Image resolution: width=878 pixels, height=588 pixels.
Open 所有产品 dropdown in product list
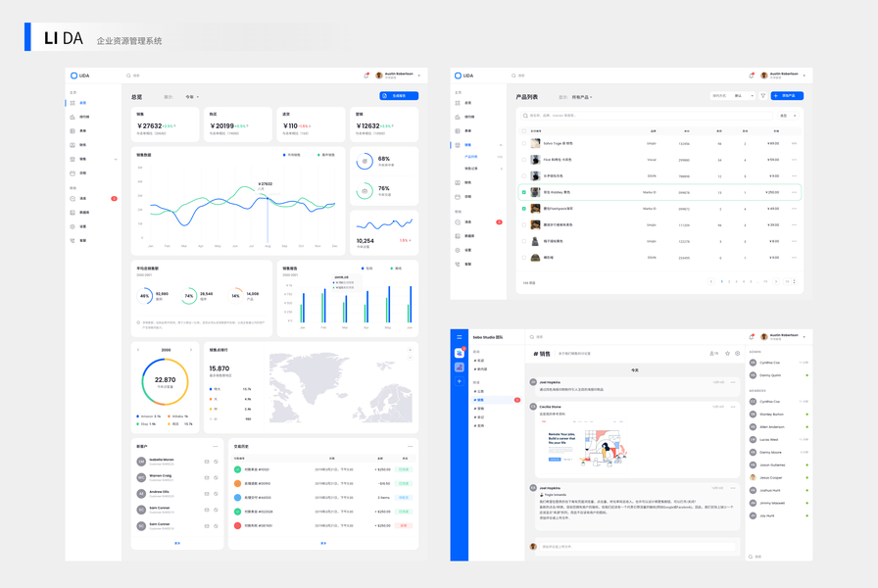coord(582,97)
